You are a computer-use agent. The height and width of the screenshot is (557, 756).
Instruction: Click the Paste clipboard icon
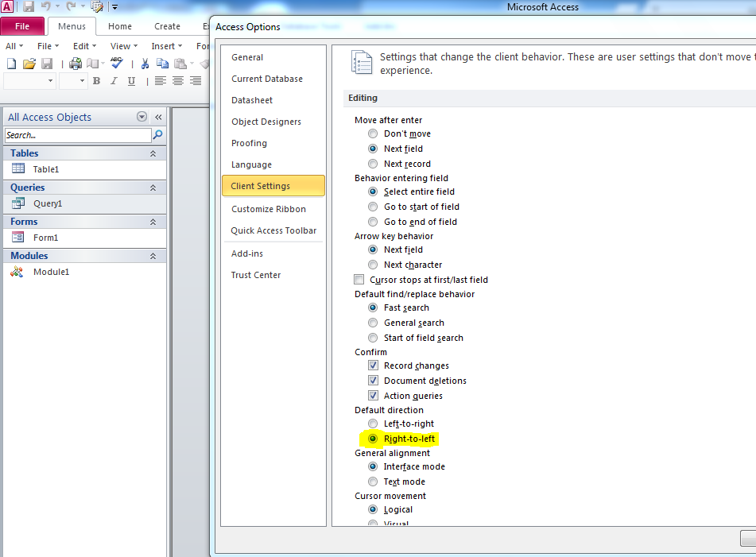(x=180, y=64)
